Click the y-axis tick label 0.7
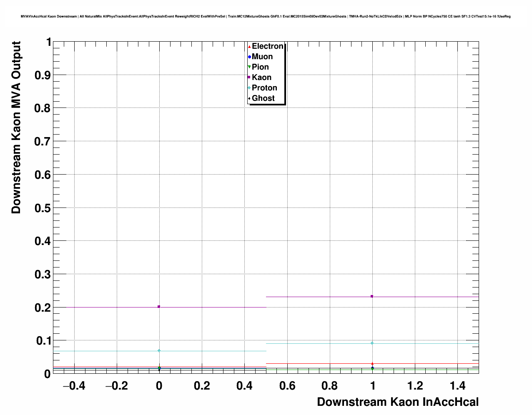532x415 pixels. tap(43, 142)
